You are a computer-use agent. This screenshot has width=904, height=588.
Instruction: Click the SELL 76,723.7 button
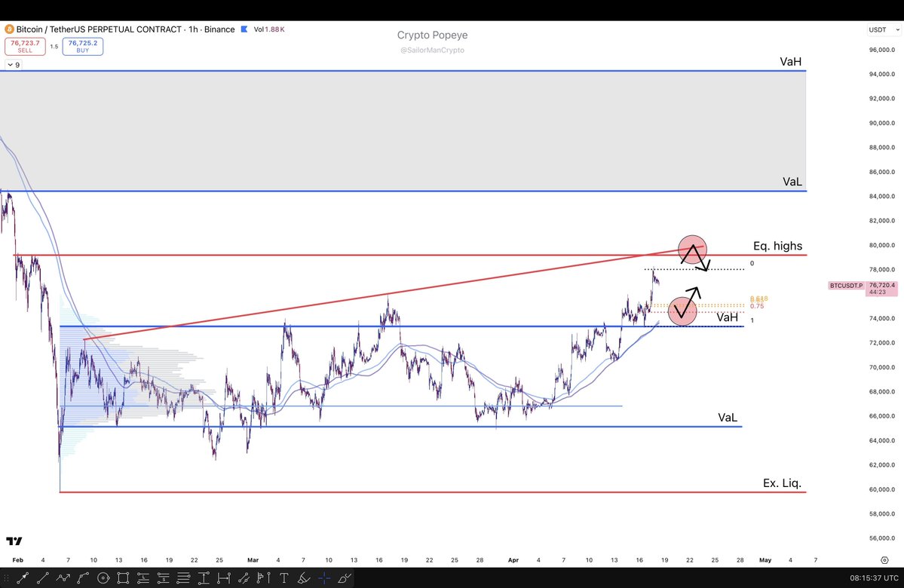pos(25,46)
